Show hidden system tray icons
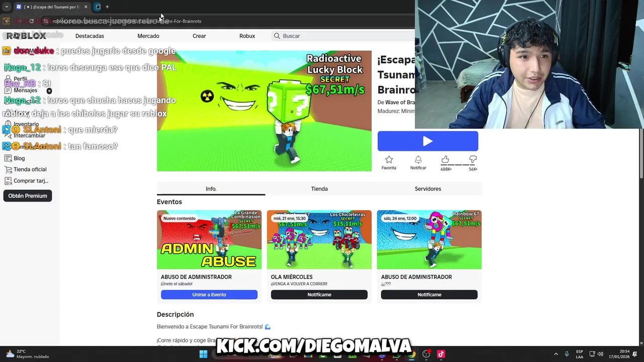644x362 pixels. pyautogui.click(x=556, y=354)
